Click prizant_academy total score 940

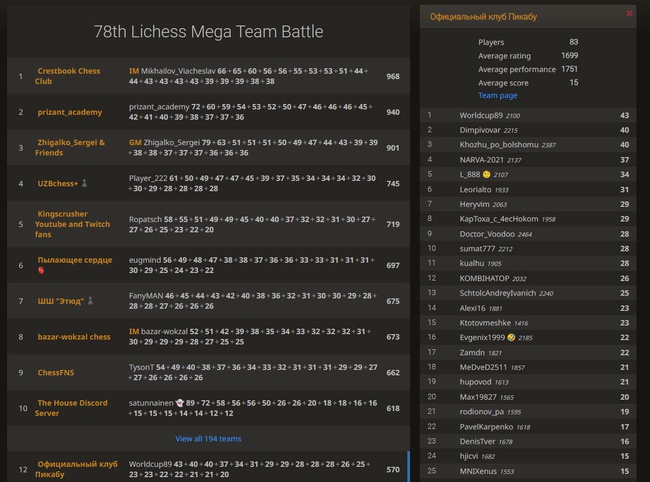coord(393,112)
